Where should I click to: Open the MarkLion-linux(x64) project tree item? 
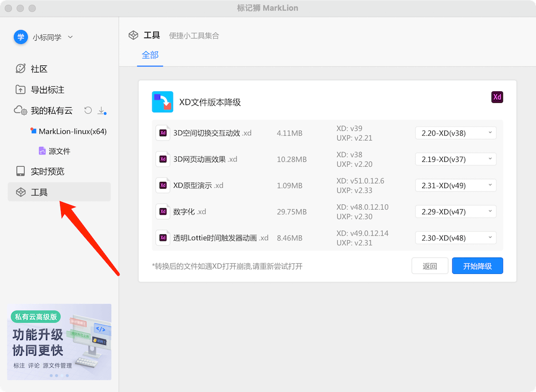pyautogui.click(x=72, y=131)
